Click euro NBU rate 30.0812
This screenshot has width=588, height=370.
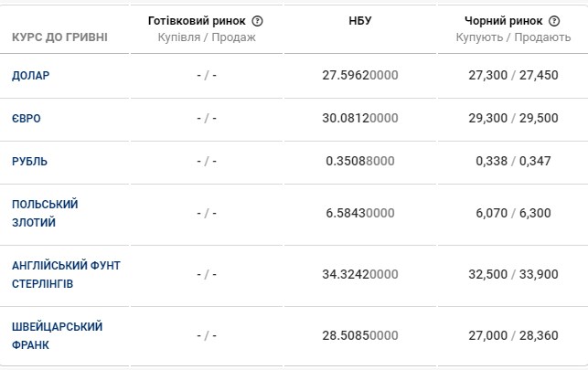click(360, 119)
